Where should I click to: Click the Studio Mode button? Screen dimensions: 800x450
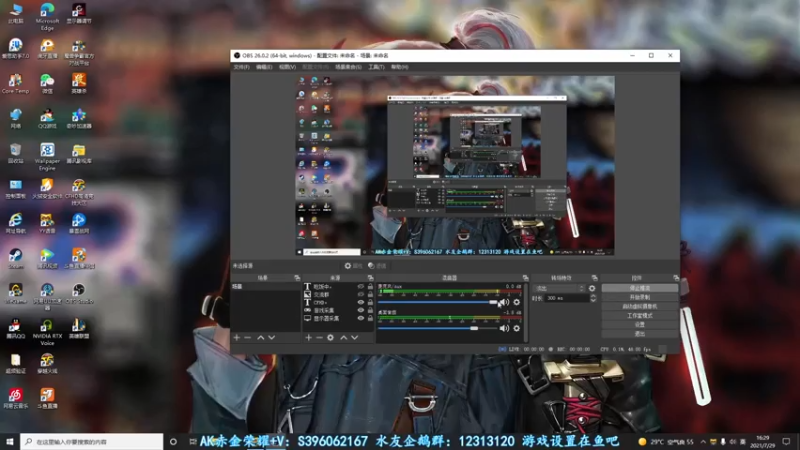(x=640, y=316)
